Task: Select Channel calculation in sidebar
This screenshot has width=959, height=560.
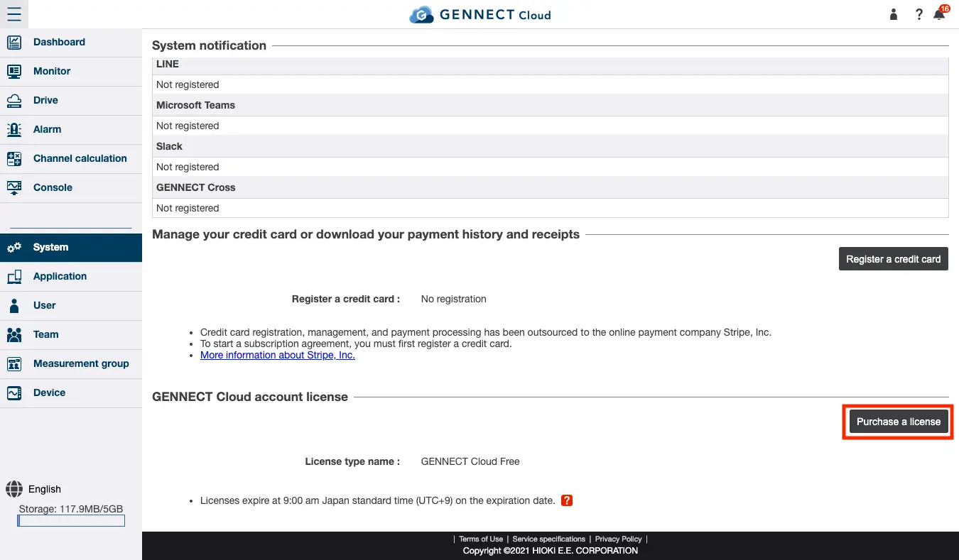Action: point(71,159)
